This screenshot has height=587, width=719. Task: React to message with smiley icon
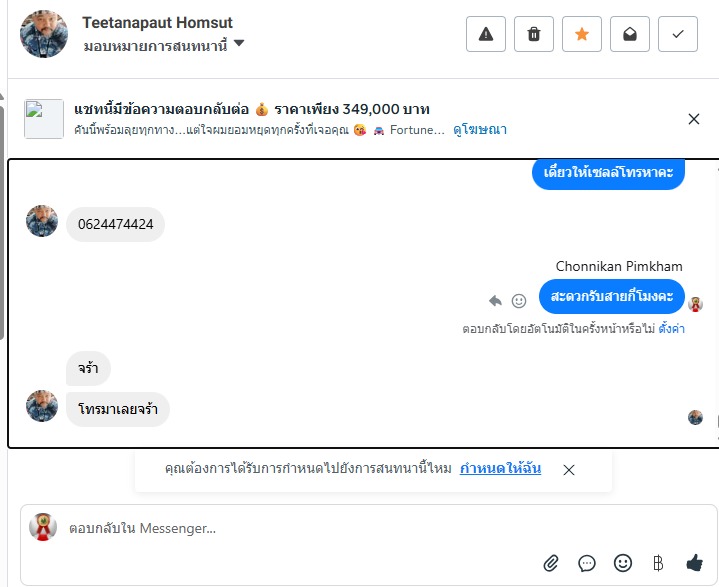click(519, 300)
